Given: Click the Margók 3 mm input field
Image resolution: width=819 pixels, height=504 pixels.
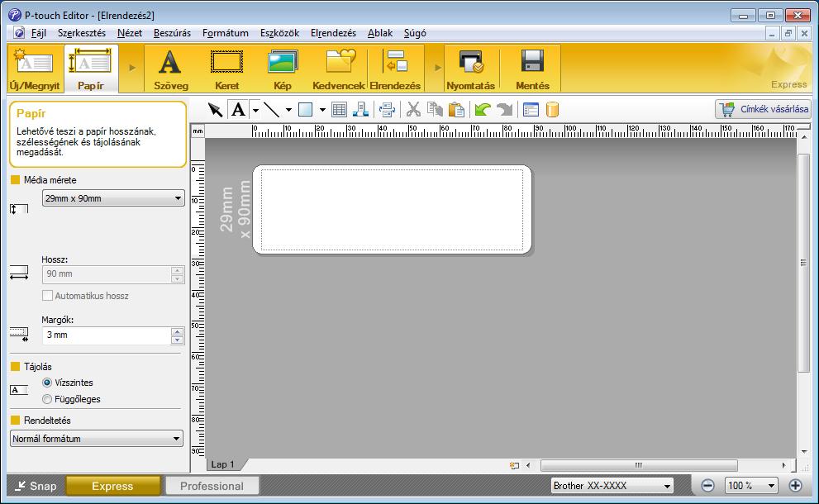Looking at the screenshot, I should [107, 335].
